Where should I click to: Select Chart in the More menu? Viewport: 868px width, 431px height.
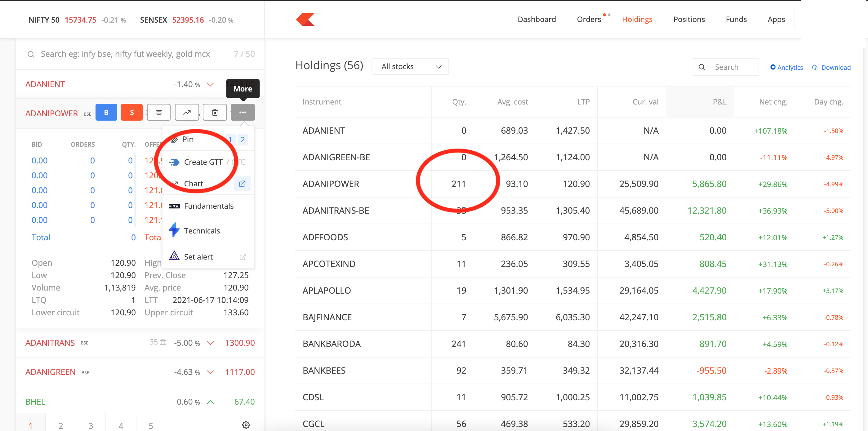194,184
